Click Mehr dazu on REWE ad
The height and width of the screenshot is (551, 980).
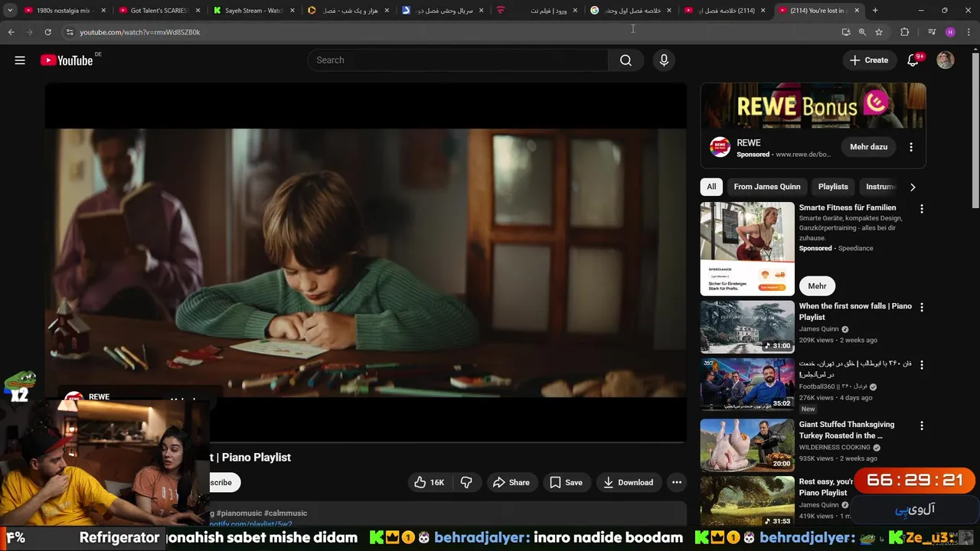pos(868,147)
